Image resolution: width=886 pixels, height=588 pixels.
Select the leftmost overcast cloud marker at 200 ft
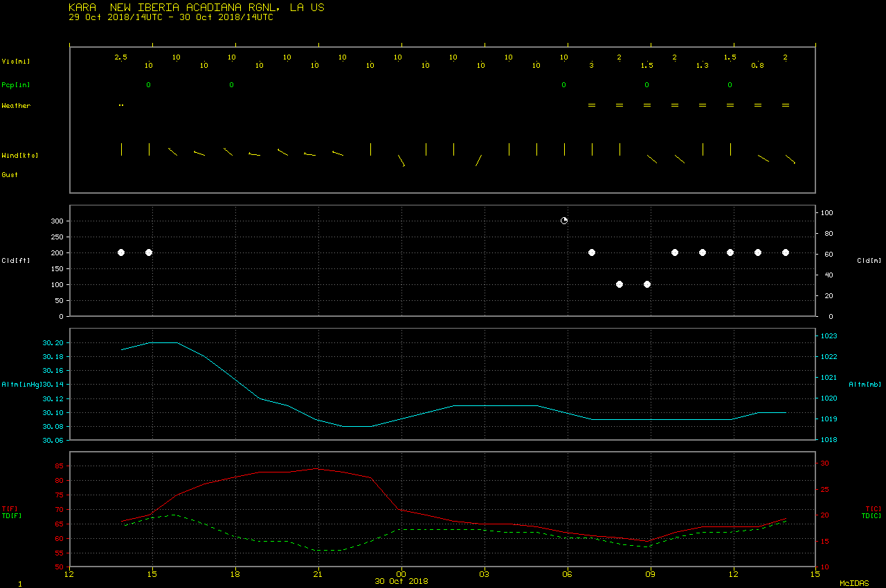(121, 252)
